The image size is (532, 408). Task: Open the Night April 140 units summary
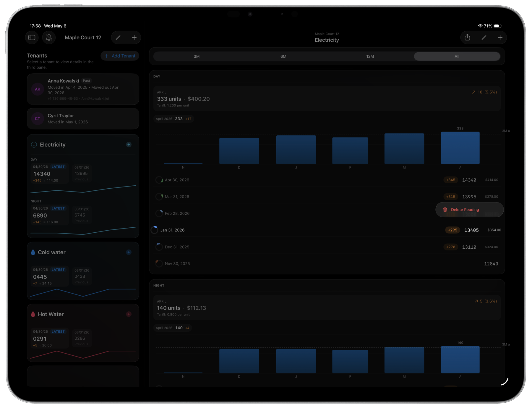coord(327,308)
